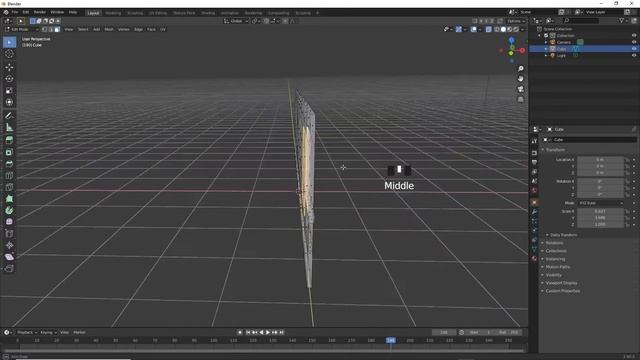Open the Vertex menu in viewport header
The image size is (640, 360).
pos(124,29)
